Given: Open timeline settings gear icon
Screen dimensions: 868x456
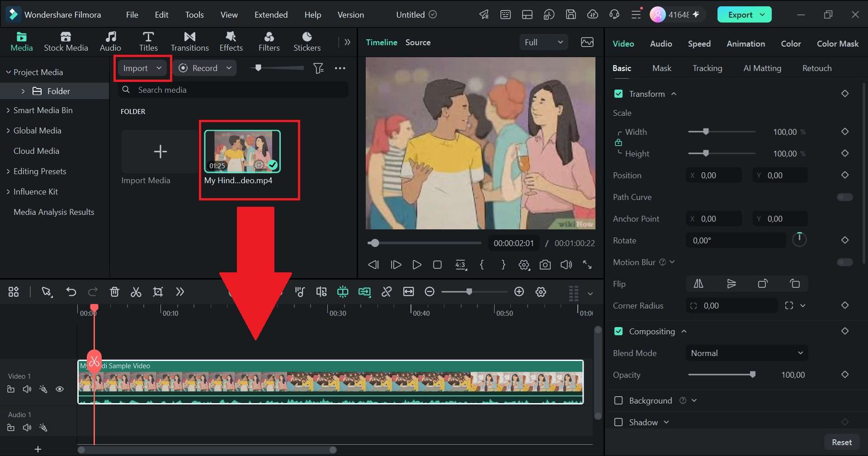Looking at the screenshot, I should tap(541, 292).
